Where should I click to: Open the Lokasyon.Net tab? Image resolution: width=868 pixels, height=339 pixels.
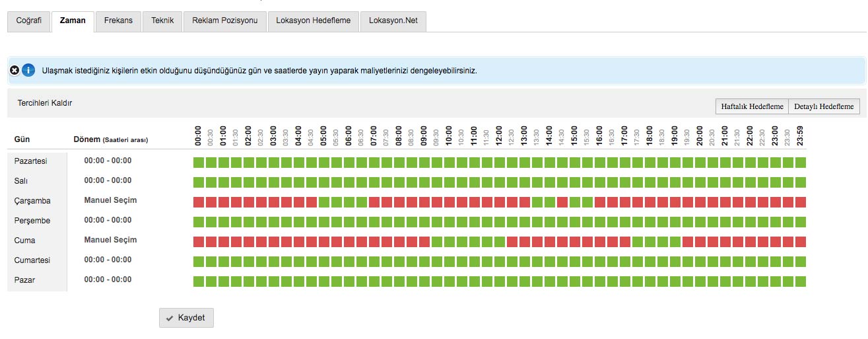point(393,20)
